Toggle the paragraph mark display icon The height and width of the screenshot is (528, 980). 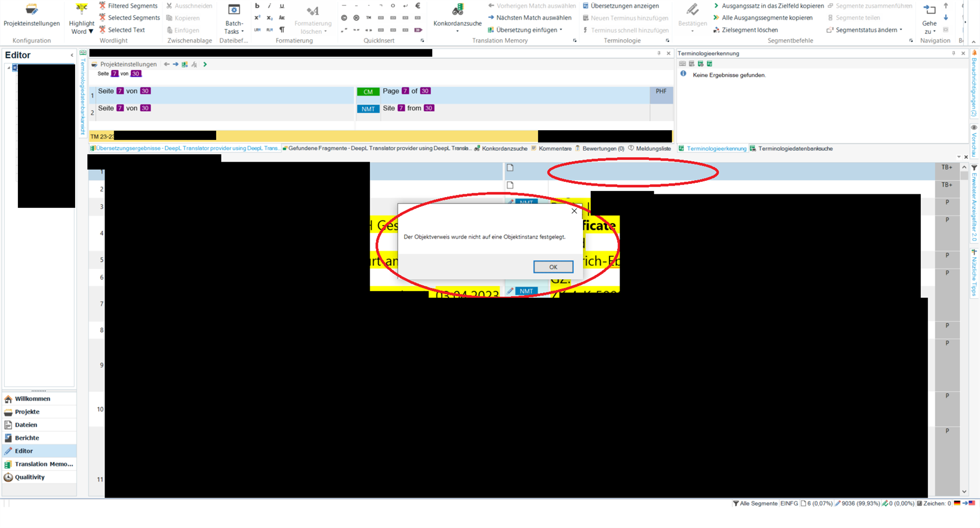281,30
